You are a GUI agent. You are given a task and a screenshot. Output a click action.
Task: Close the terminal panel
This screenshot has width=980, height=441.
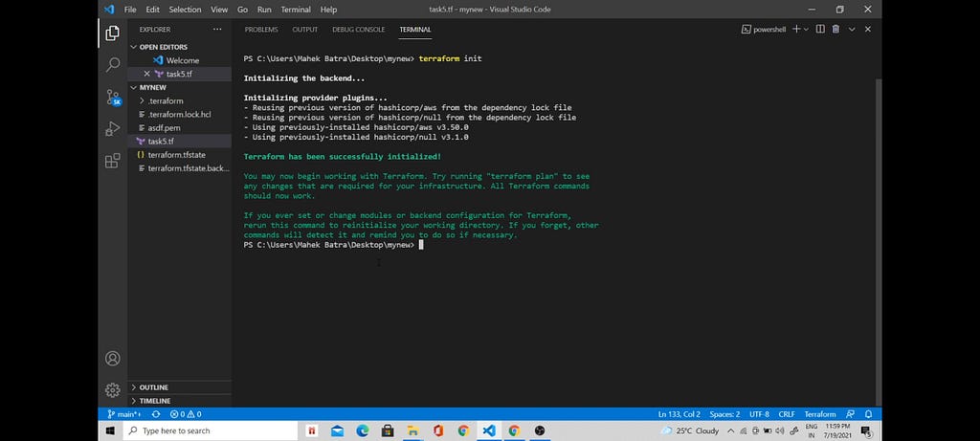pos(867,30)
